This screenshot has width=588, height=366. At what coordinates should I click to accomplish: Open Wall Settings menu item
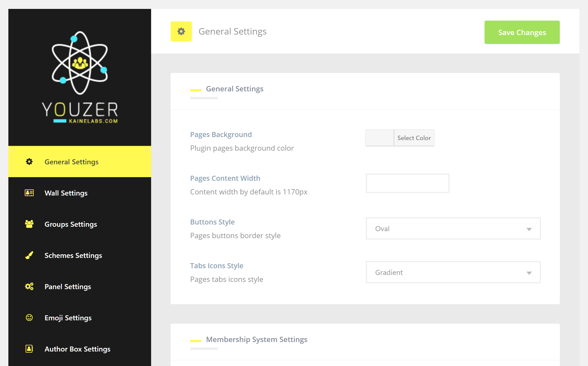pyautogui.click(x=66, y=193)
